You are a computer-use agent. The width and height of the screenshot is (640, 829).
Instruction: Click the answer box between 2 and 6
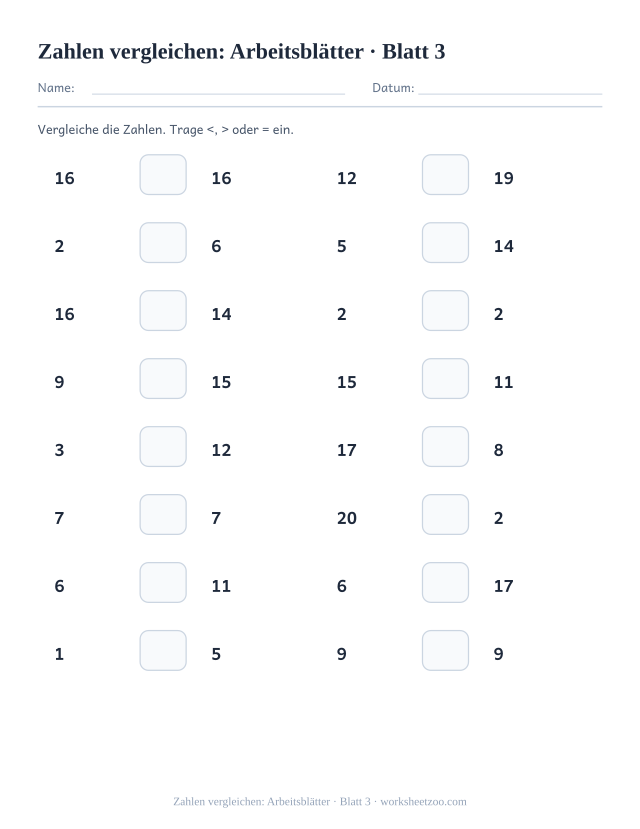point(163,243)
